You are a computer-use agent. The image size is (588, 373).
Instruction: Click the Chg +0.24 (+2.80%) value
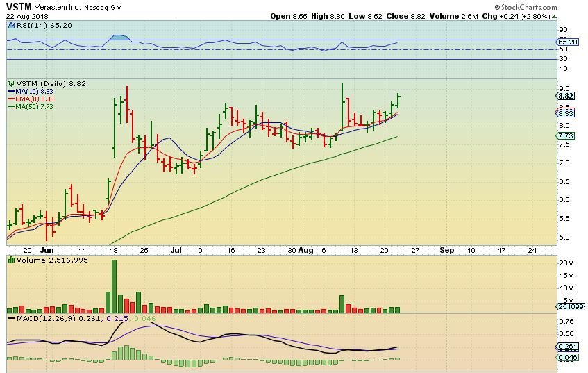pyautogui.click(x=516, y=16)
